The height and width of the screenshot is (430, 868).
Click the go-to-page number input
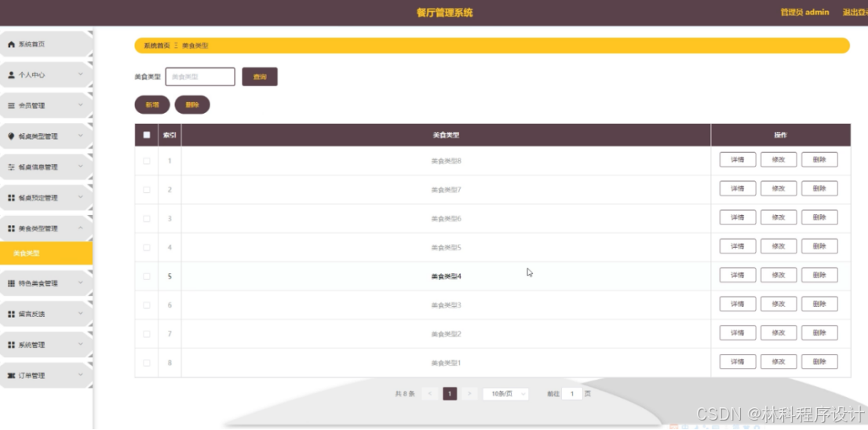[x=572, y=394]
